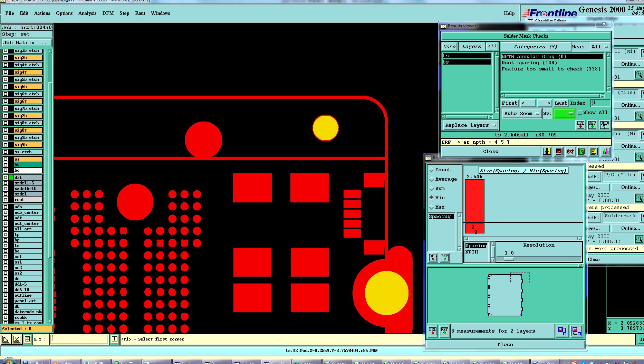Click DEL icon beside measurements status
Screen dimensions: 644x364
tap(433, 331)
